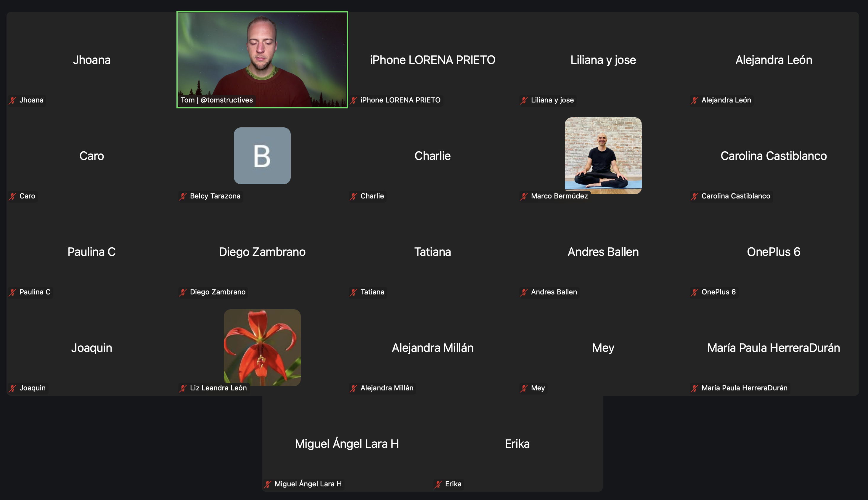Image resolution: width=868 pixels, height=500 pixels.
Task: Click Liz Leandra León's muted mic icon
Action: pyautogui.click(x=183, y=388)
